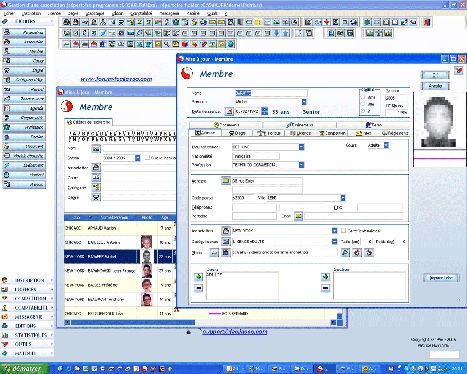Open the website hyperlink above the search window
This screenshot has height=374, width=467.
[116, 79]
